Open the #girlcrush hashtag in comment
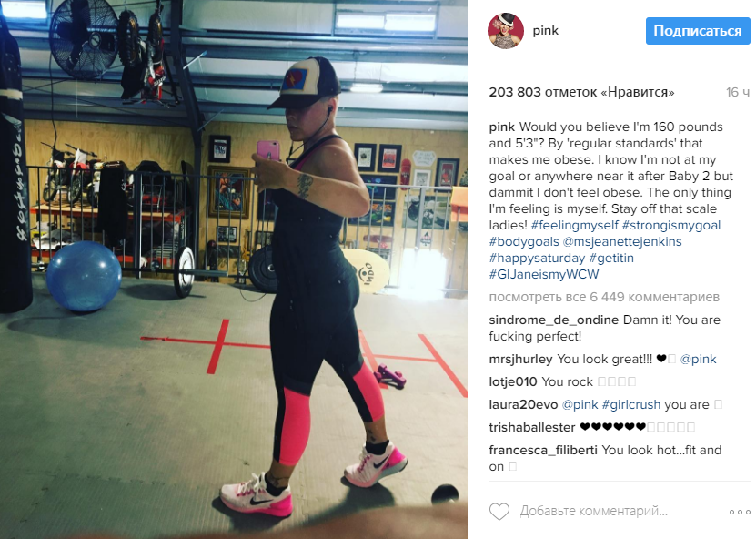Viewport: 756px width, 539px height. [x=631, y=405]
